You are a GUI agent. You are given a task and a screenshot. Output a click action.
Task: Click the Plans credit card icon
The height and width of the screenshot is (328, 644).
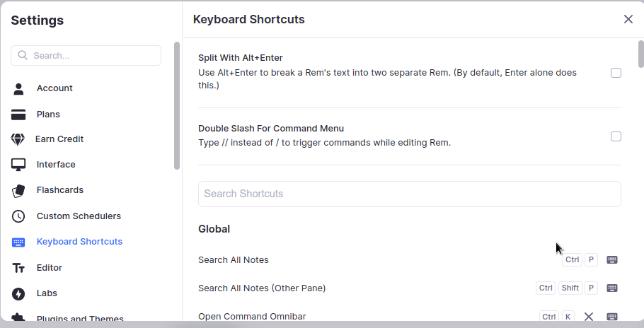pos(18,115)
